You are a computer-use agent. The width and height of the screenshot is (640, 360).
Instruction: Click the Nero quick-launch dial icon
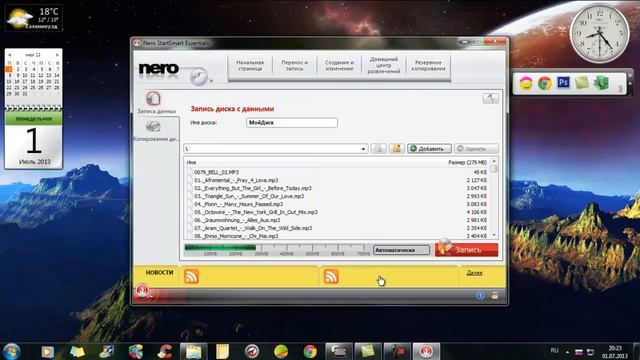(199, 77)
